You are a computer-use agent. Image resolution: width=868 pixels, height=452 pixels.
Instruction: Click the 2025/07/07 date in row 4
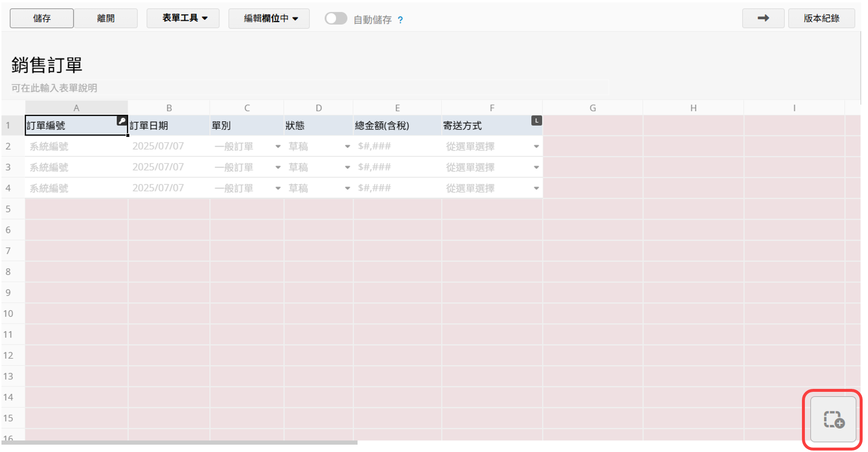(x=158, y=188)
